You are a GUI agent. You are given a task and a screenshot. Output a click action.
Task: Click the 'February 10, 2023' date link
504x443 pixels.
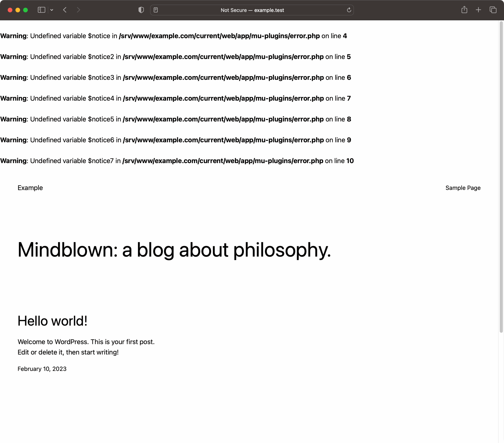coord(42,369)
